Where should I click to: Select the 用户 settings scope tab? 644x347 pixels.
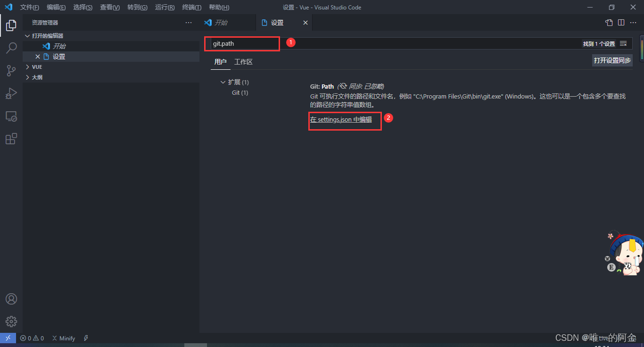point(220,62)
